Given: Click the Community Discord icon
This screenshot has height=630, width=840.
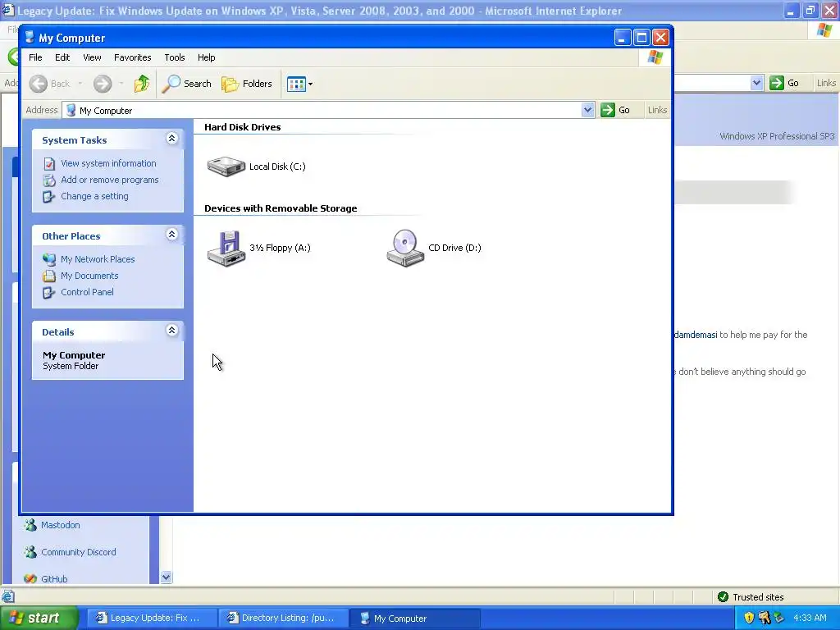Looking at the screenshot, I should [30, 552].
